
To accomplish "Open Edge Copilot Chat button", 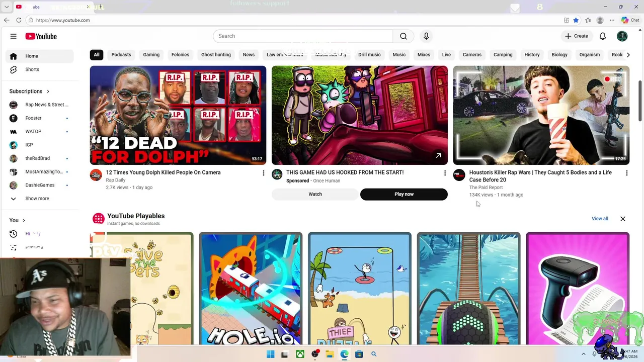I will tap(630, 20).
